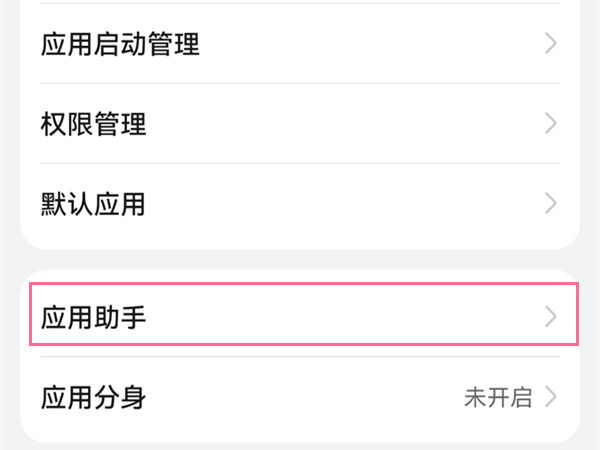The height and width of the screenshot is (450, 600).
Task: Click the chevron arrow in 应用助手 row
Action: [x=550, y=317]
